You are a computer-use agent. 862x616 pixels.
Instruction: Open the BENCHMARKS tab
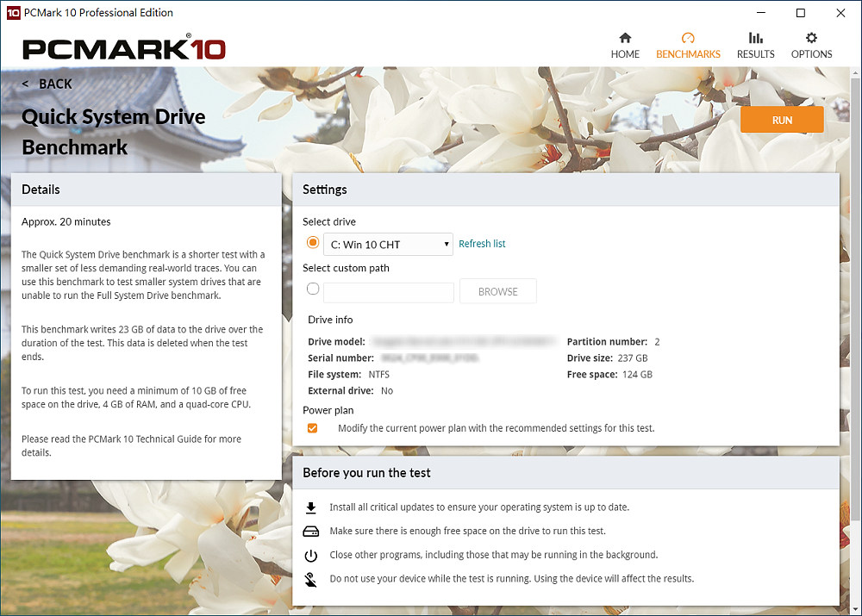click(688, 46)
